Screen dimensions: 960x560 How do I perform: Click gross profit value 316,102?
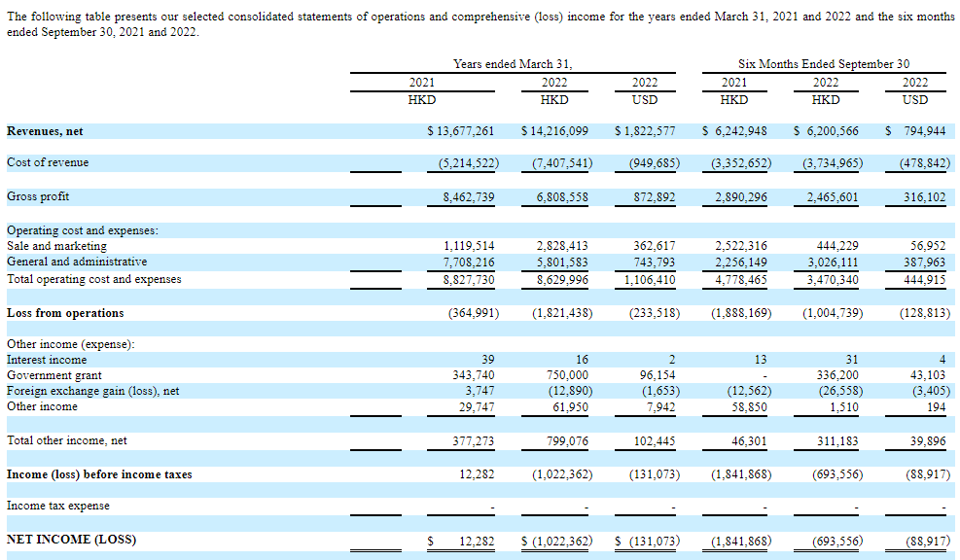coord(924,197)
